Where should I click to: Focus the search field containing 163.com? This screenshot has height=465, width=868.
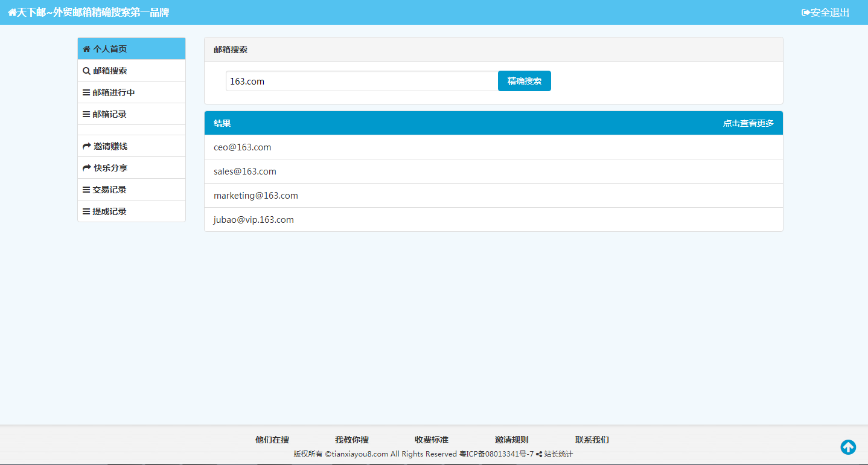coord(362,81)
